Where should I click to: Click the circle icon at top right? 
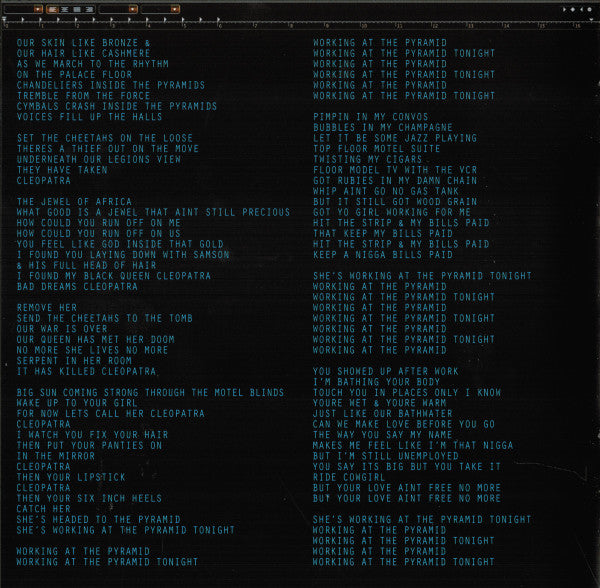coord(589,9)
